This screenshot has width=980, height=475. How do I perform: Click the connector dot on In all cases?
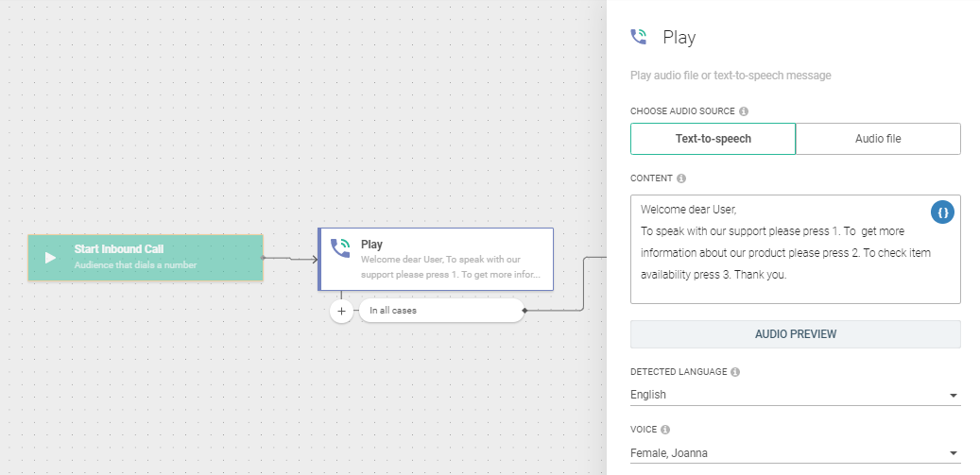(524, 310)
